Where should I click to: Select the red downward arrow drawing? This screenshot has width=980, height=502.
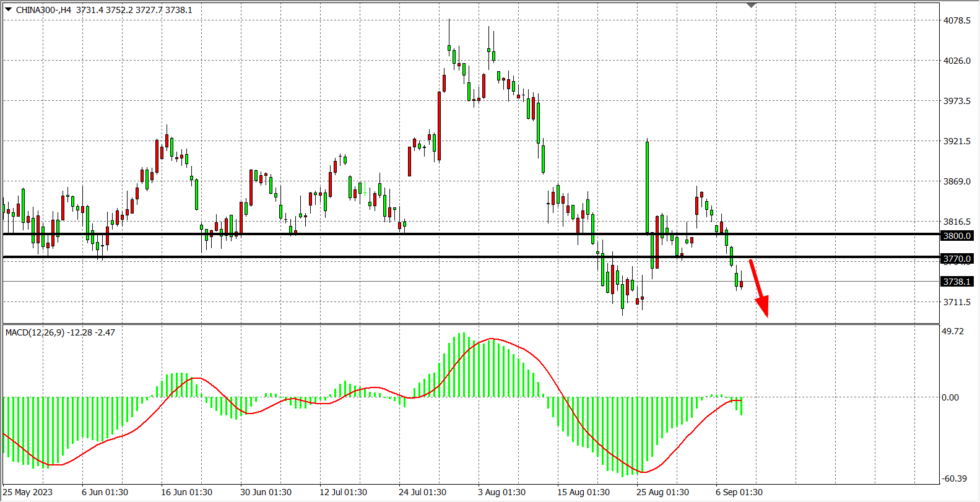758,287
